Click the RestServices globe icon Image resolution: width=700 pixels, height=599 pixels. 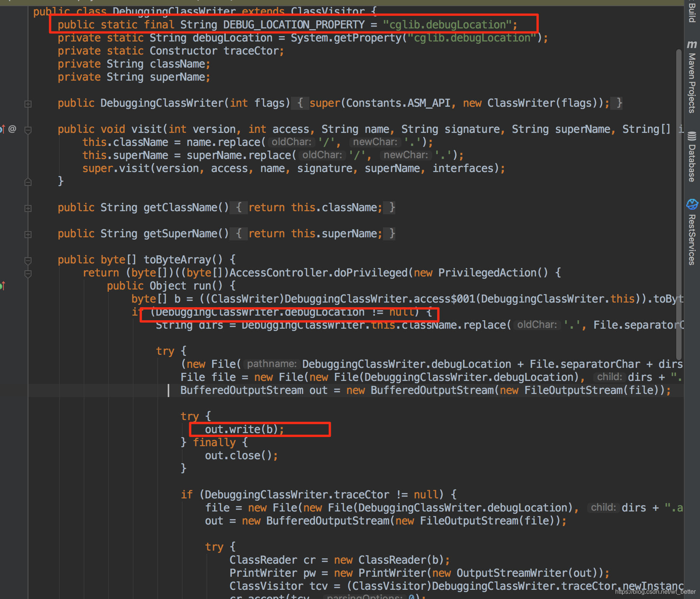click(x=692, y=204)
